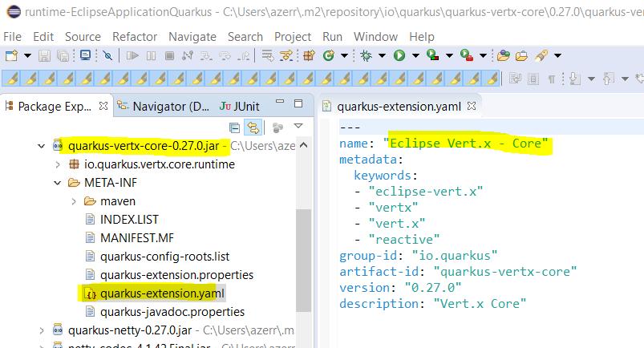Click the Search flashlight icon
644x348 pixels.
click(x=541, y=55)
